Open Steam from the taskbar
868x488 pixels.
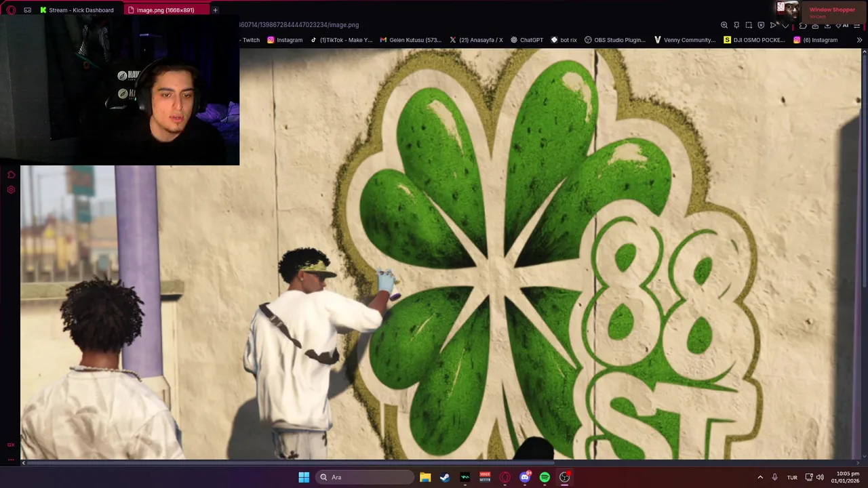pos(445,477)
